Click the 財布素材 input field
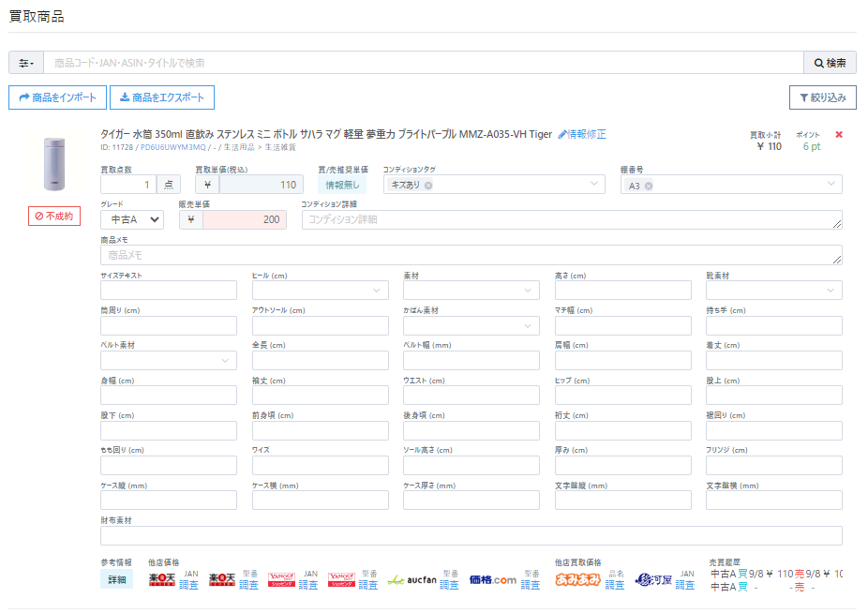The width and height of the screenshot is (868, 613). (471, 536)
